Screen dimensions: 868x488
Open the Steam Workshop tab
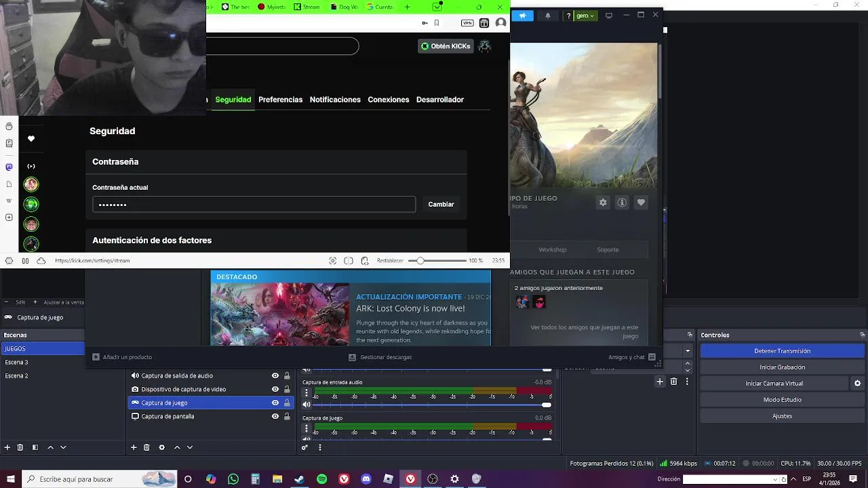click(553, 249)
